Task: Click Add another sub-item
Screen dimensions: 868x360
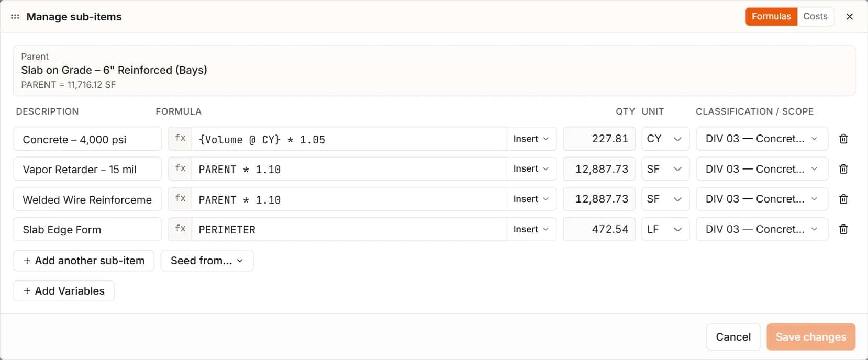Action: [x=84, y=261]
